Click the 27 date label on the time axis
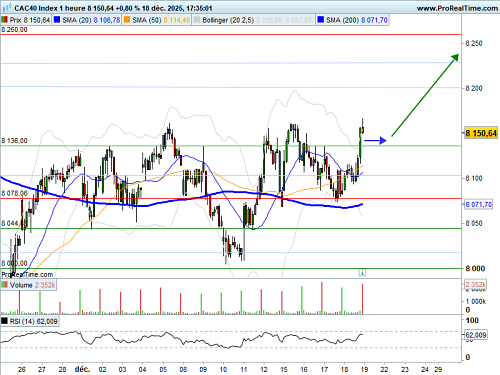500x375 pixels. coord(42,369)
